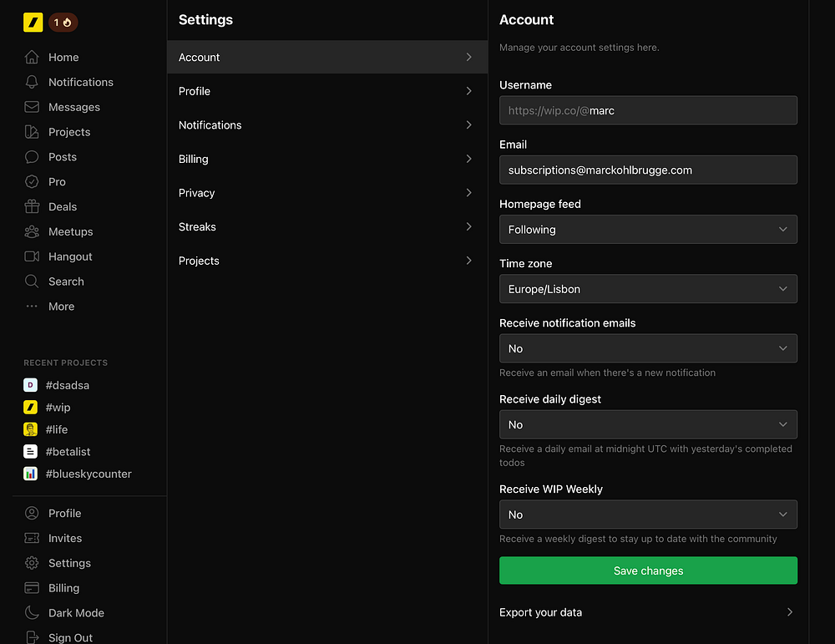Screen dimensions: 835x644
Task: Open Messages via the envelope icon
Action: [32, 107]
